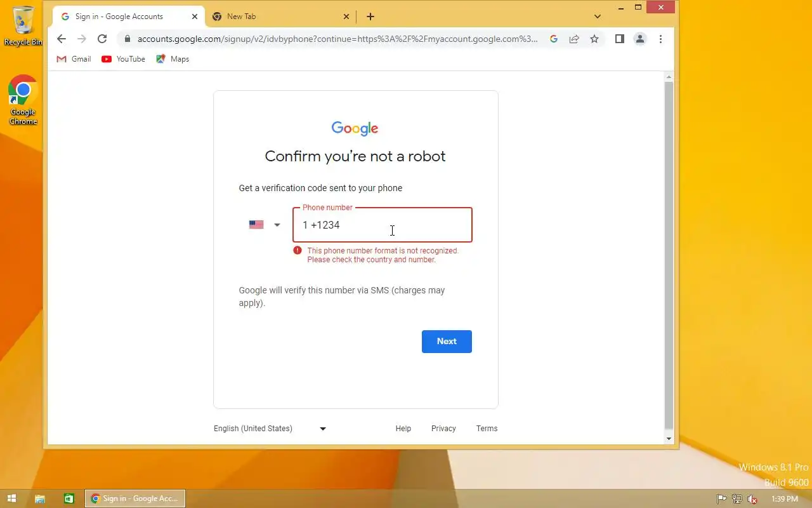Click the page scroll-down arrow

click(x=669, y=439)
